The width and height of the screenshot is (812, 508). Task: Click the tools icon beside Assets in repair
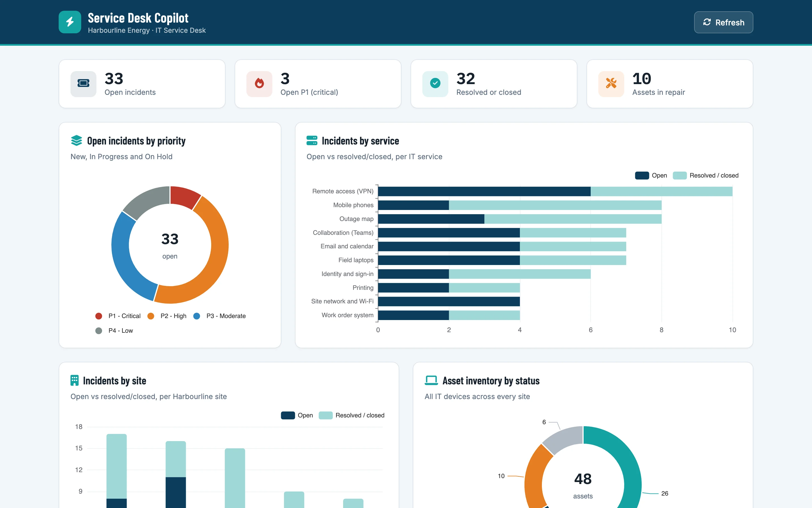pyautogui.click(x=611, y=84)
